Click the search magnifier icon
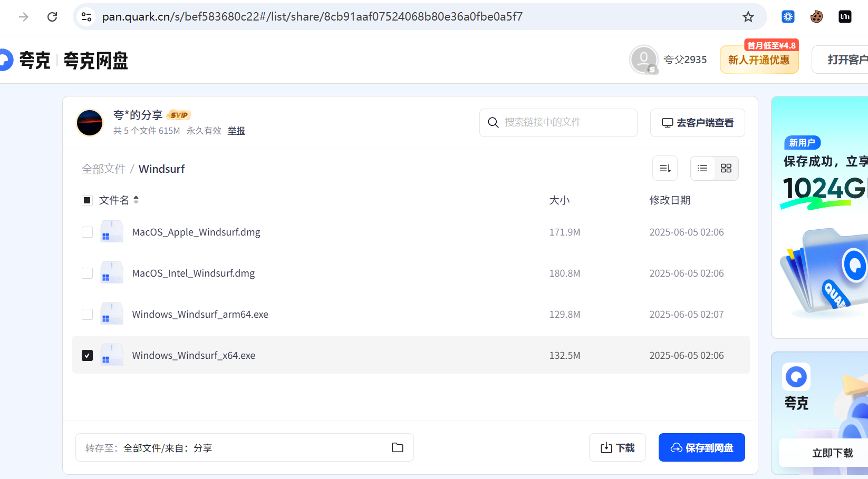 pyautogui.click(x=493, y=122)
